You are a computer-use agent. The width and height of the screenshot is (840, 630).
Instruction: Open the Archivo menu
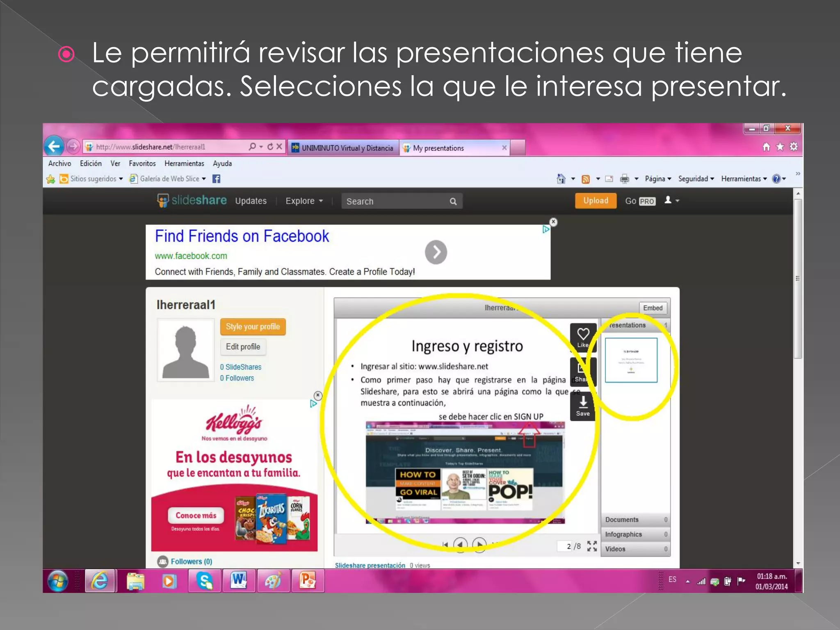click(x=59, y=163)
